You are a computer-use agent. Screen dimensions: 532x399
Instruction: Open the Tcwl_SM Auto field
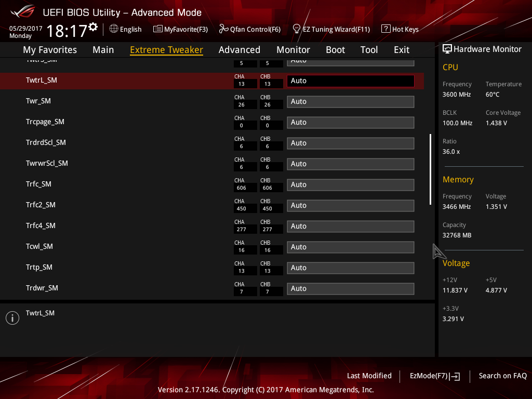(350, 247)
